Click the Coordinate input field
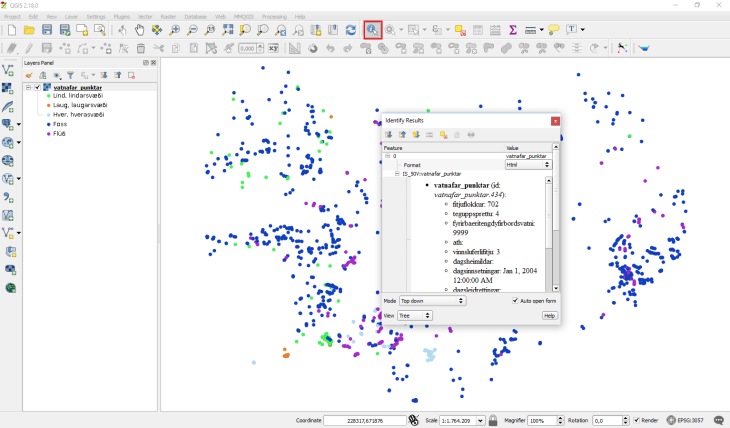This screenshot has height=428, width=730. 364,421
